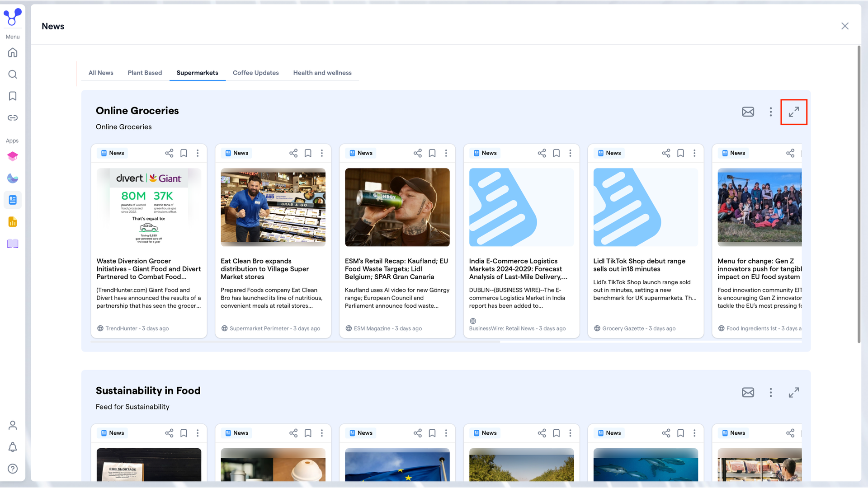Viewport: 868px width, 488px height.
Task: Open search in the sidebar
Action: [x=13, y=74]
